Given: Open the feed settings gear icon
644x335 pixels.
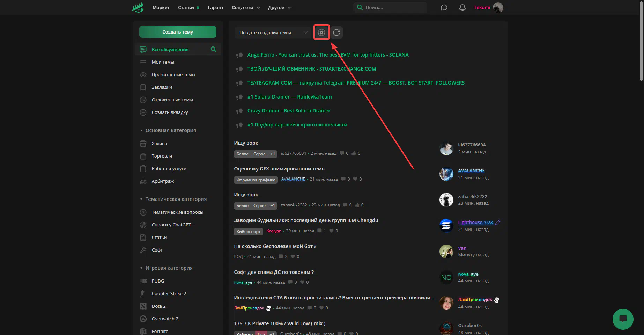Looking at the screenshot, I should pyautogui.click(x=321, y=32).
